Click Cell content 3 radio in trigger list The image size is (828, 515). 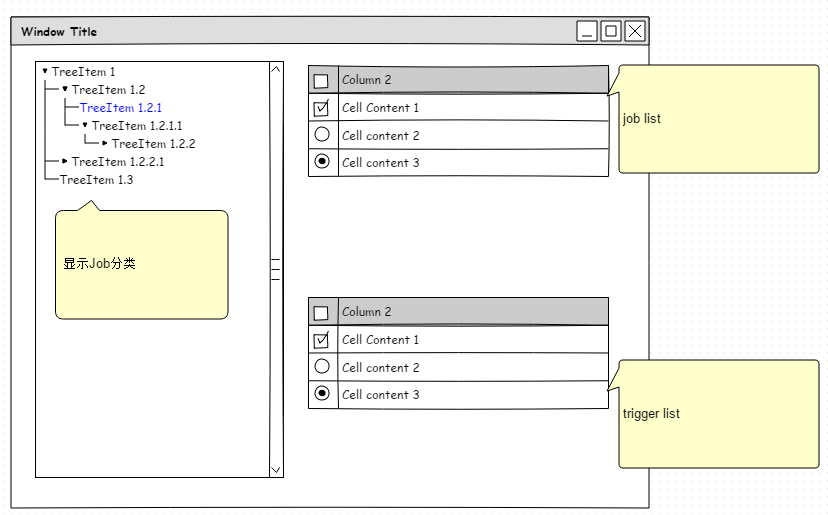point(322,393)
